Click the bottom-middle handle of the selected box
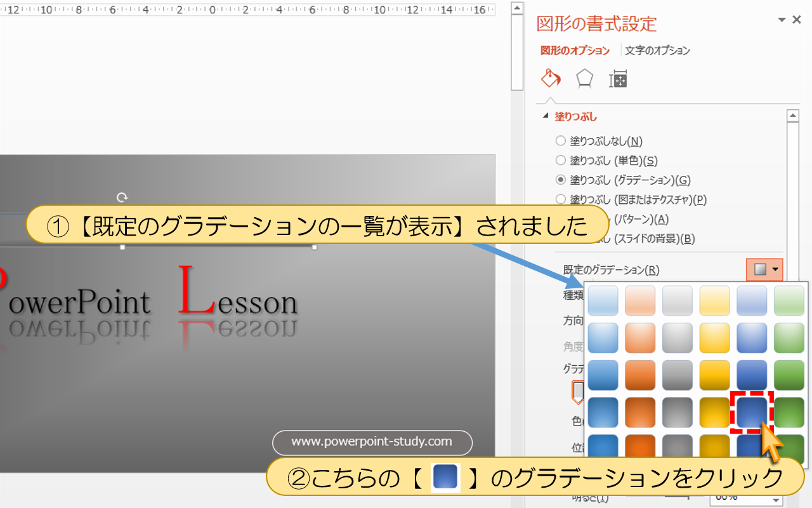 [x=122, y=247]
